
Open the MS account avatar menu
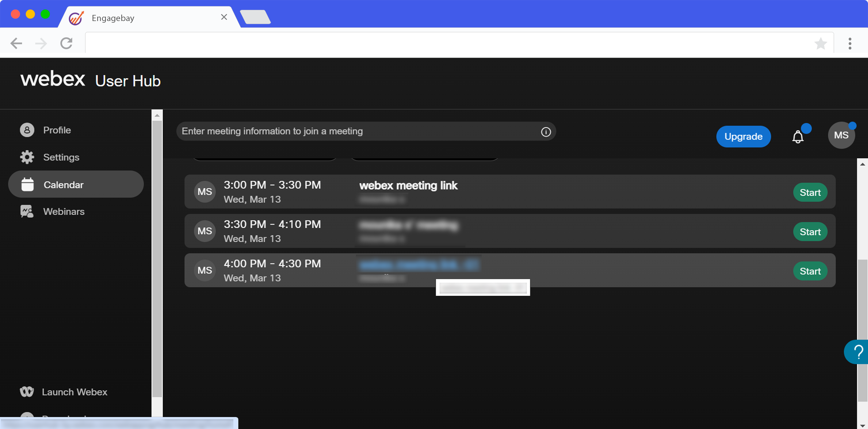point(841,135)
